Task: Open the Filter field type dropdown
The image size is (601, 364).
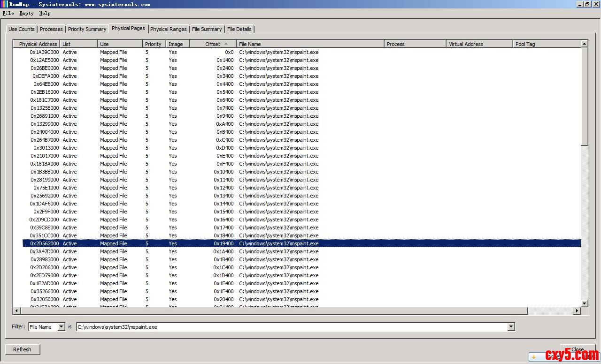Action: pyautogui.click(x=61, y=327)
